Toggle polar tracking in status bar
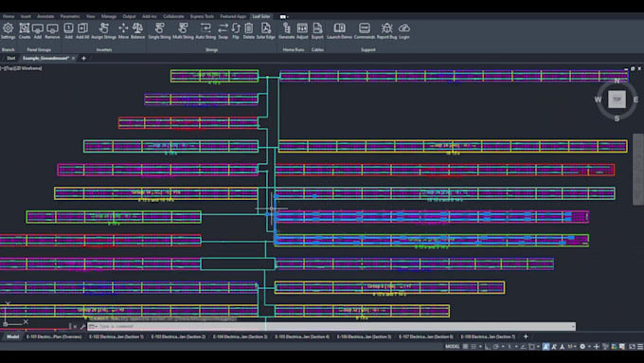This screenshot has width=644, height=363. (x=496, y=347)
